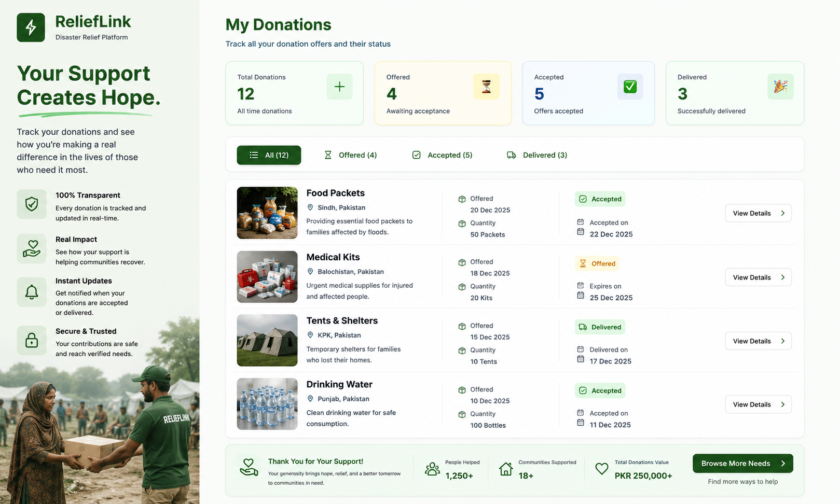Image resolution: width=840 pixels, height=504 pixels.
Task: Click the calendar icon beside 22 Dec 2025
Action: click(581, 232)
